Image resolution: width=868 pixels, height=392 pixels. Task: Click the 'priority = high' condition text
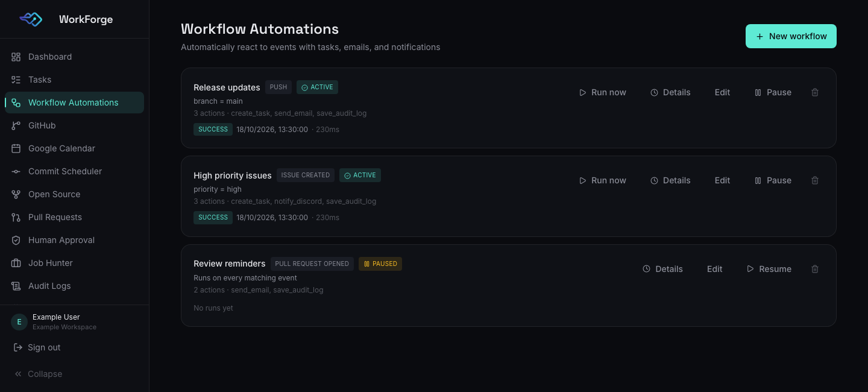218,189
